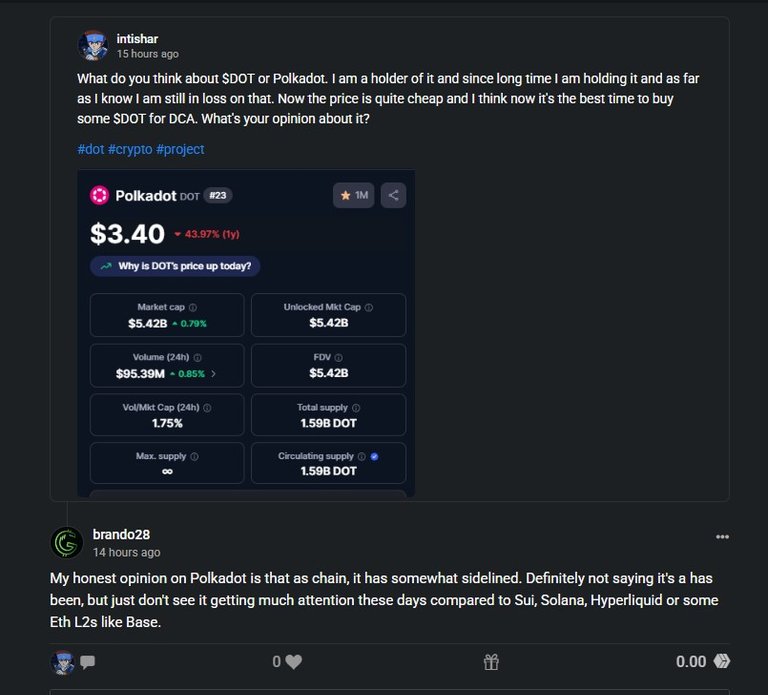
Task: Click the Polkadot pink logo
Action: click(x=99, y=195)
